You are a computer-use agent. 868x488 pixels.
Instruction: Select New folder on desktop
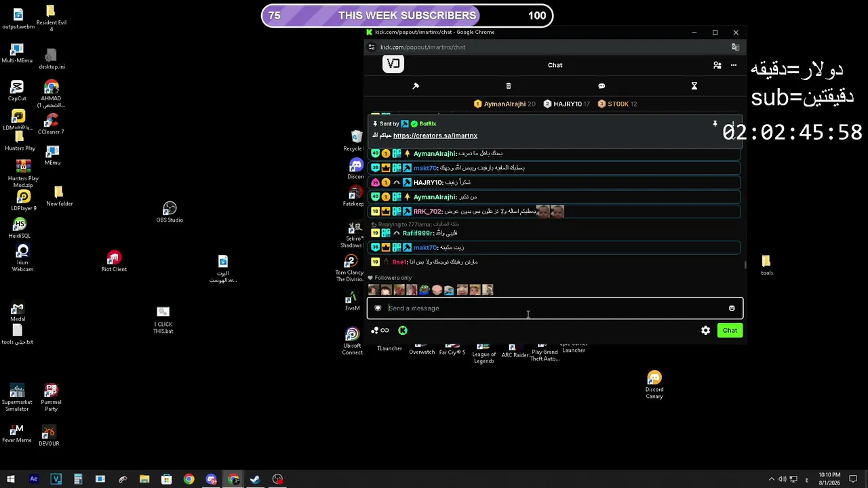pos(59,197)
